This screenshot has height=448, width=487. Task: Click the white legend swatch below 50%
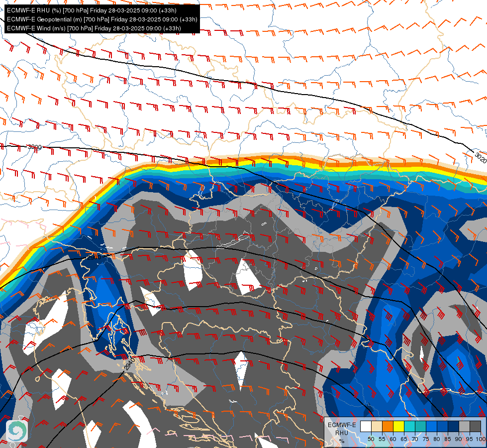coord(366,426)
